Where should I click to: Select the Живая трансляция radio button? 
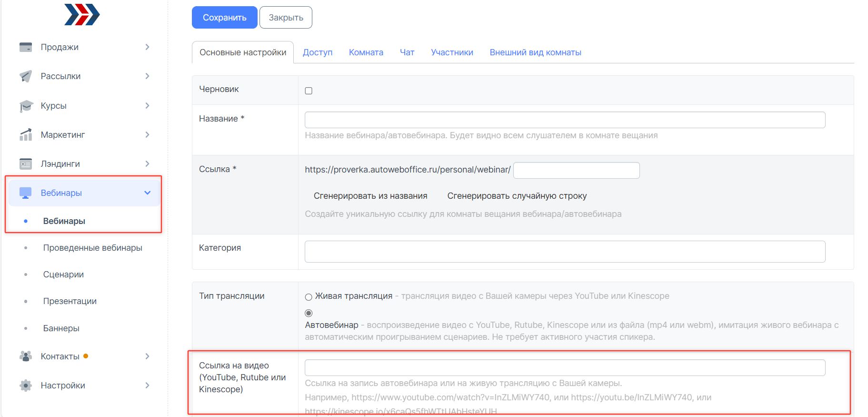(309, 297)
